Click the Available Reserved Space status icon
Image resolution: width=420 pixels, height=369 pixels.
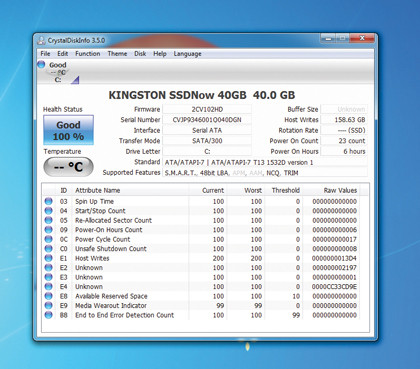click(x=49, y=296)
